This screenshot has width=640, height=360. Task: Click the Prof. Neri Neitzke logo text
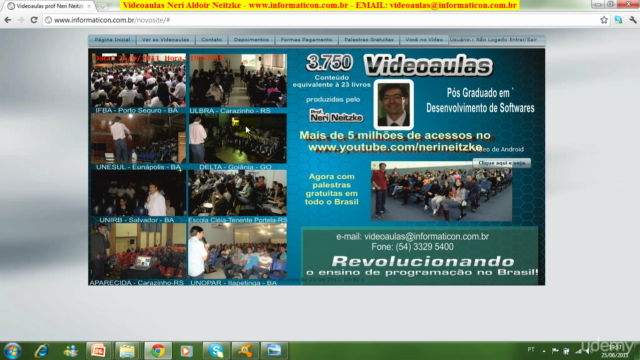point(336,116)
